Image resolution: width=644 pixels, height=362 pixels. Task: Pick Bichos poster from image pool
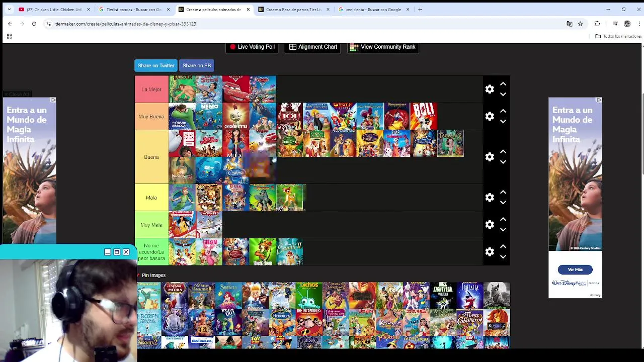point(309,296)
